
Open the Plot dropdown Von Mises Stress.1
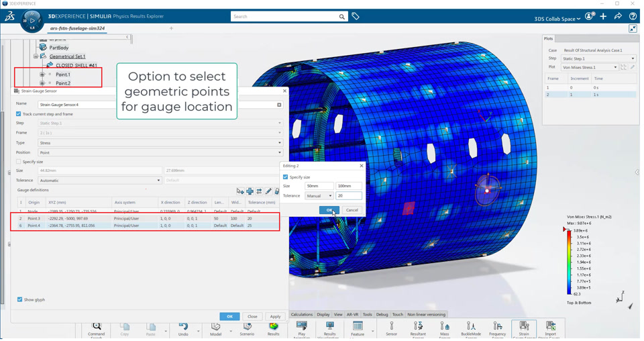click(x=590, y=67)
